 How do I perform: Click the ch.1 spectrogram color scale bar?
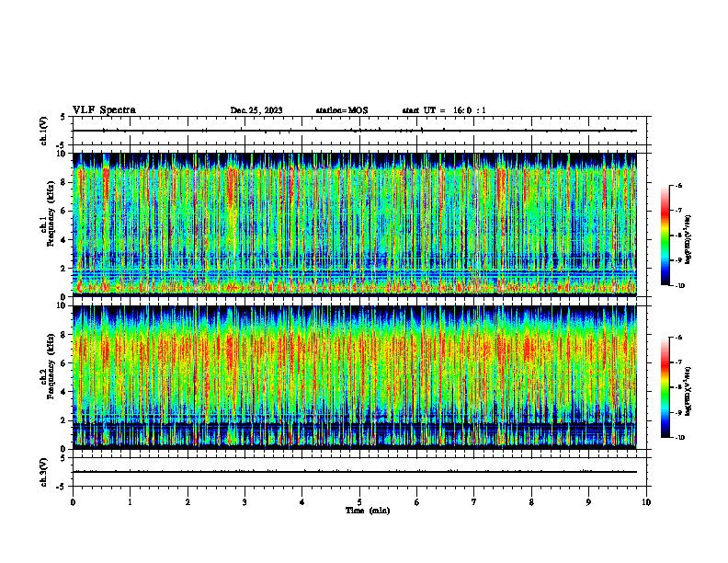click(665, 236)
